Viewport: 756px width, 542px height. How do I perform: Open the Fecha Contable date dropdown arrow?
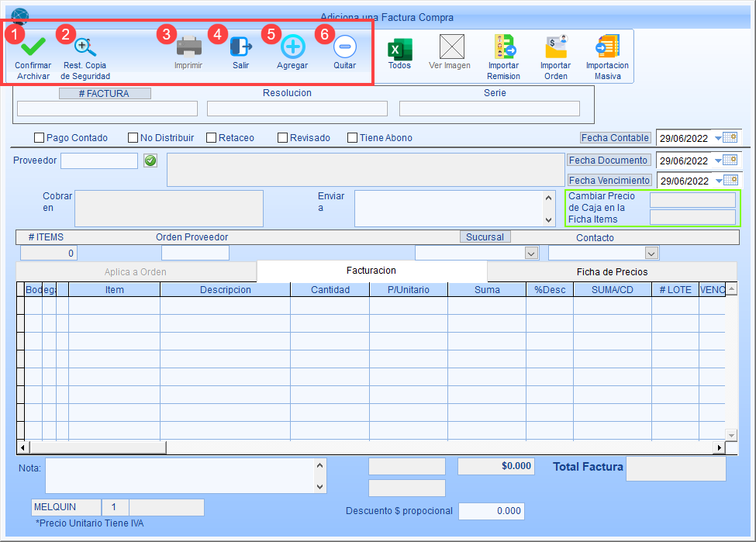718,138
